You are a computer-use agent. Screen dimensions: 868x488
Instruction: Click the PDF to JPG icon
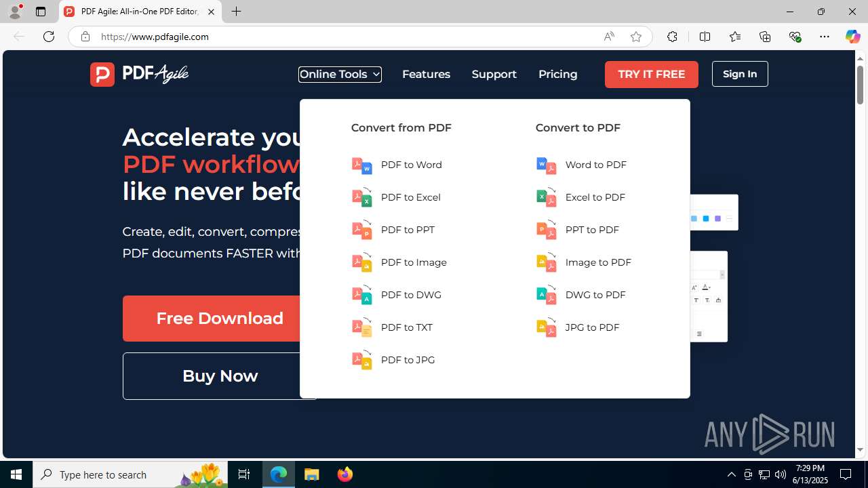tap(362, 360)
